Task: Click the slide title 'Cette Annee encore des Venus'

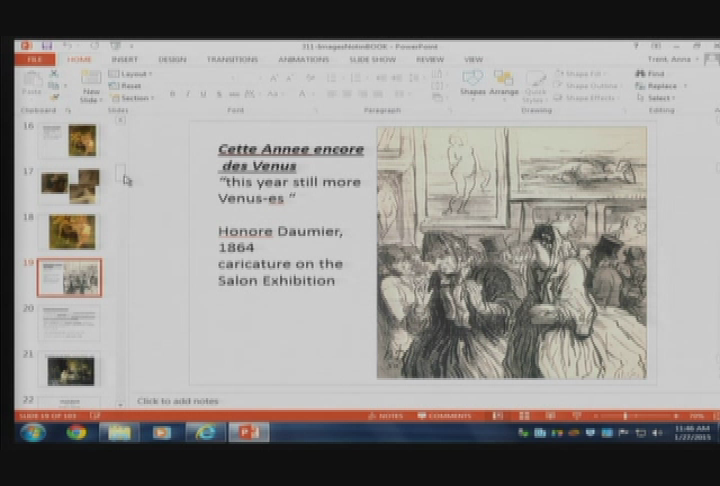Action: click(x=291, y=157)
